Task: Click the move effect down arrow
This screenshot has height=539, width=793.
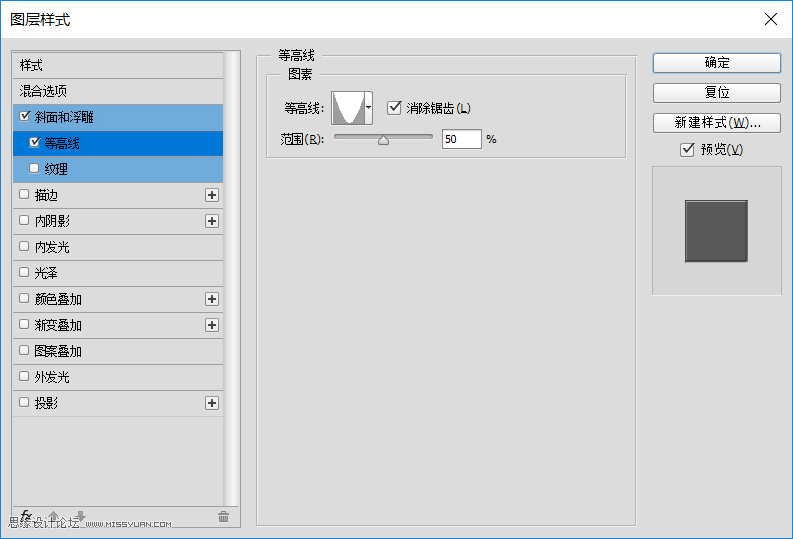Action: click(x=80, y=516)
